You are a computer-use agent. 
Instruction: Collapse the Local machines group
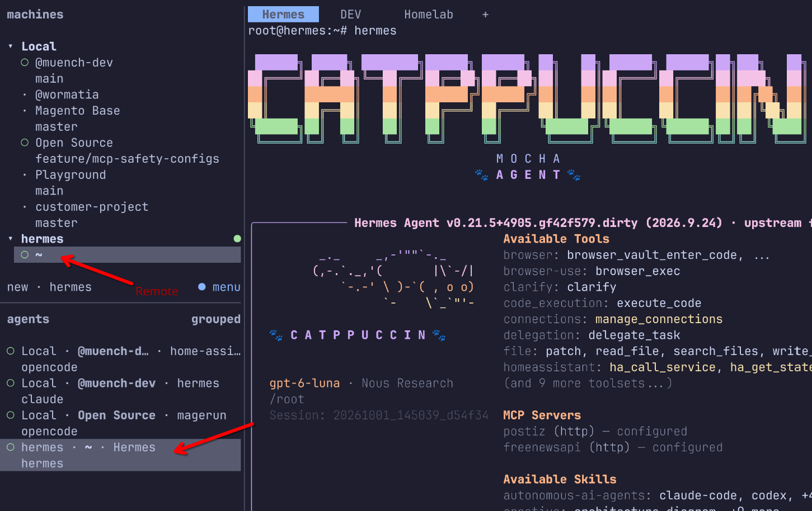click(x=11, y=46)
